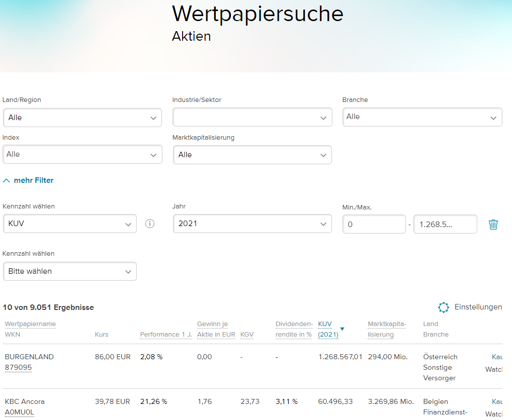The height and width of the screenshot is (420, 512).
Task: Click the Österreich country cell
Action: click(440, 357)
